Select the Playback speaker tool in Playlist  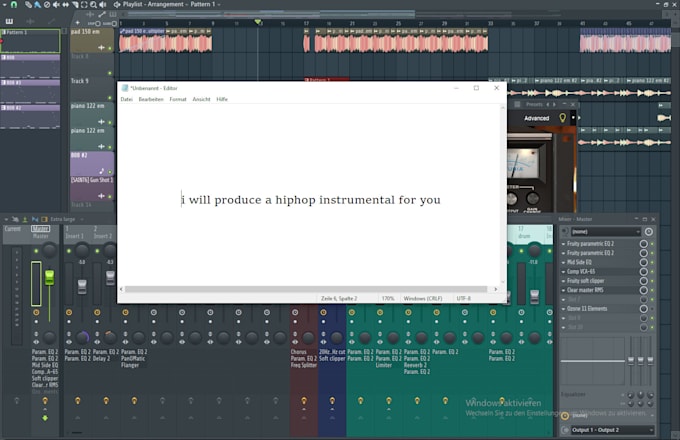click(x=103, y=4)
